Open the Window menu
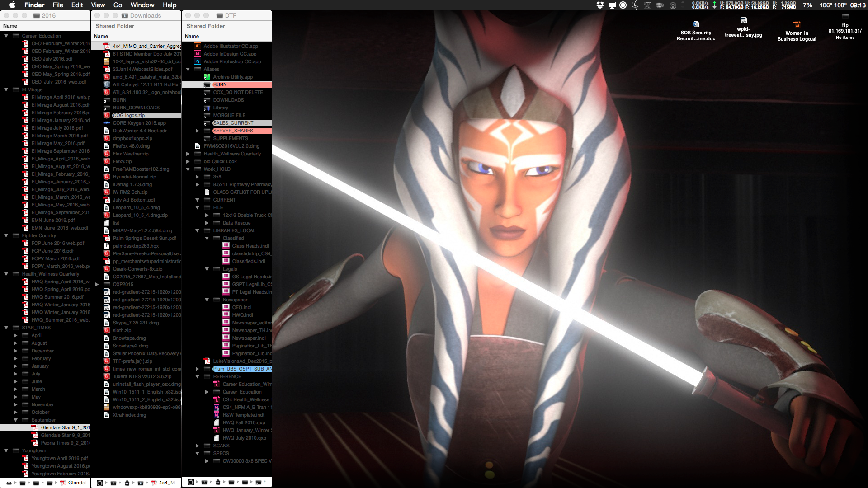Viewport: 868px width, 488px height. (142, 5)
